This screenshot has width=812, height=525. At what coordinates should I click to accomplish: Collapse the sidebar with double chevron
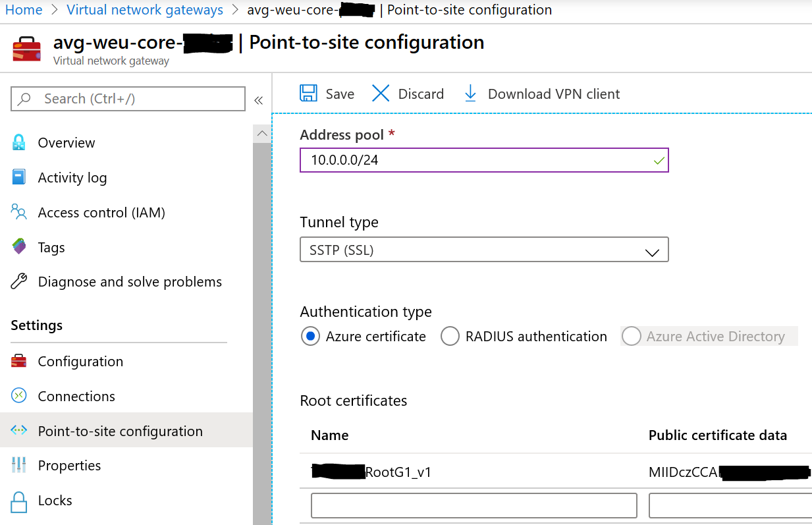pyautogui.click(x=259, y=100)
